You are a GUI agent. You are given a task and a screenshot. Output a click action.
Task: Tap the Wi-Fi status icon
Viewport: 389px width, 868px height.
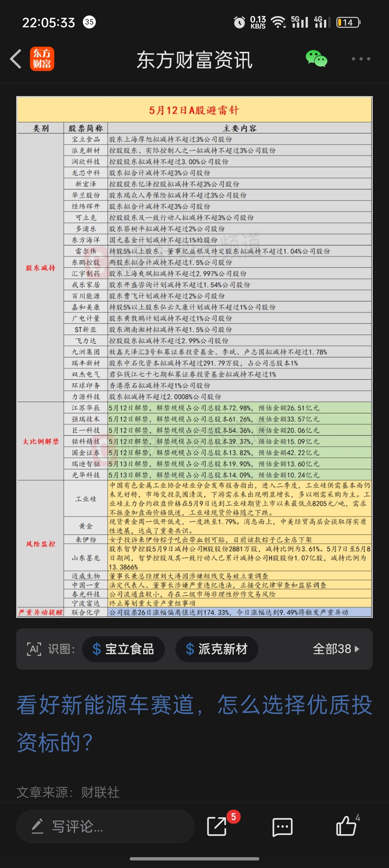[x=278, y=22]
